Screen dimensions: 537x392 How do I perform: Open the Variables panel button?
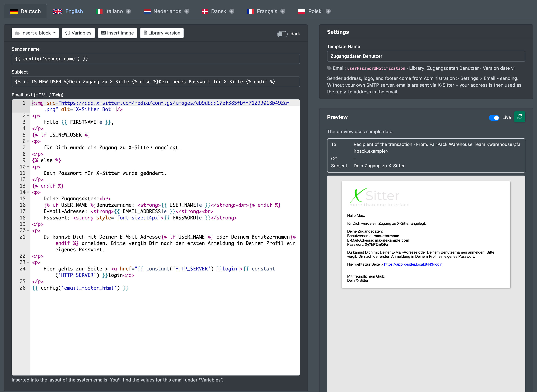tap(78, 33)
